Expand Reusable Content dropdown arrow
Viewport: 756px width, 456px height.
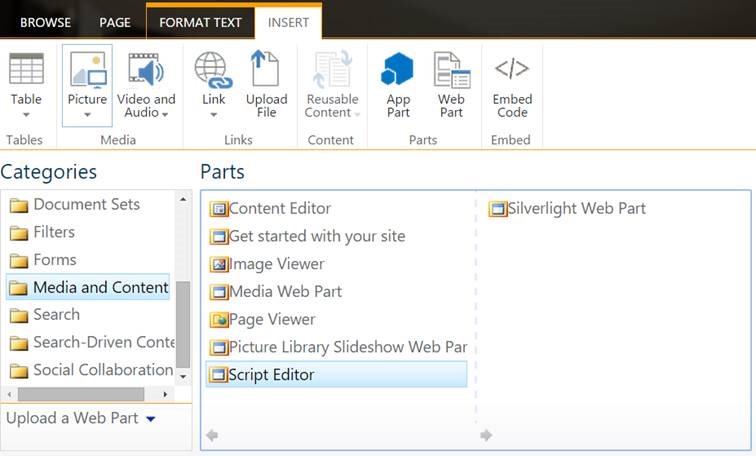pyautogui.click(x=357, y=115)
